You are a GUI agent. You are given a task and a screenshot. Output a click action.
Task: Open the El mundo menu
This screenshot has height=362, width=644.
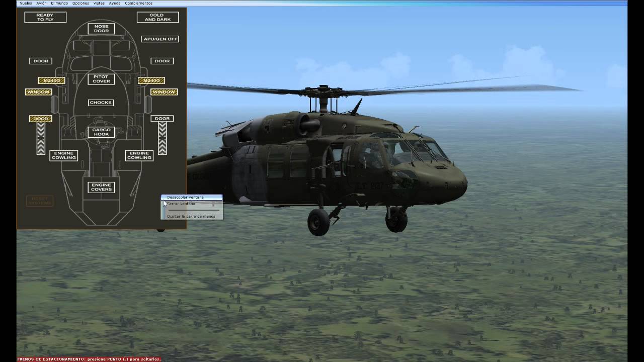click(59, 3)
